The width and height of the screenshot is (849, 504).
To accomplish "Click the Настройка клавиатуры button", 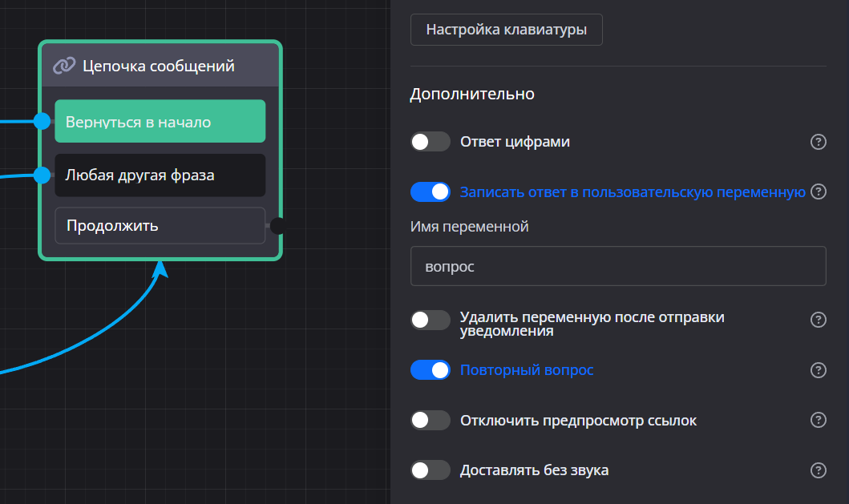I will [506, 30].
